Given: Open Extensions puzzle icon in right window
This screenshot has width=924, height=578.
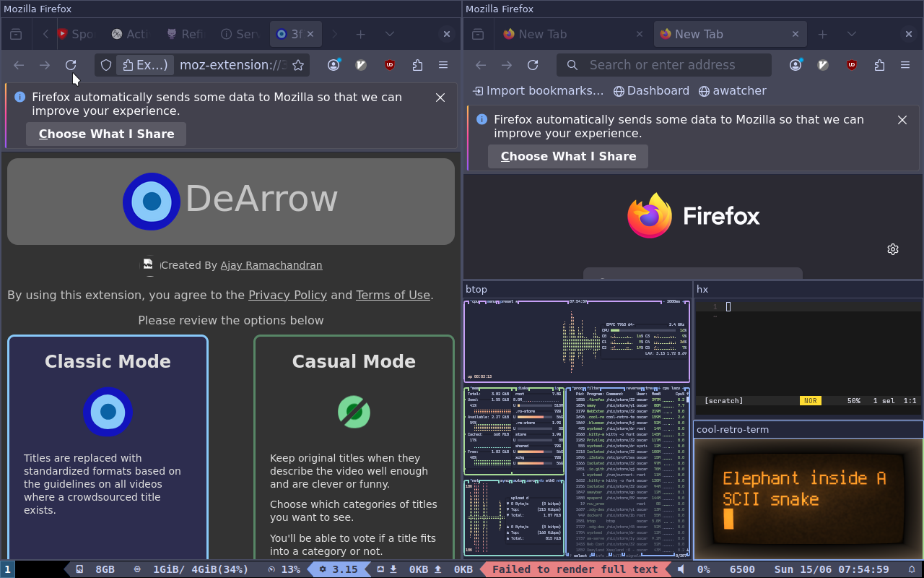Looking at the screenshot, I should tap(879, 65).
